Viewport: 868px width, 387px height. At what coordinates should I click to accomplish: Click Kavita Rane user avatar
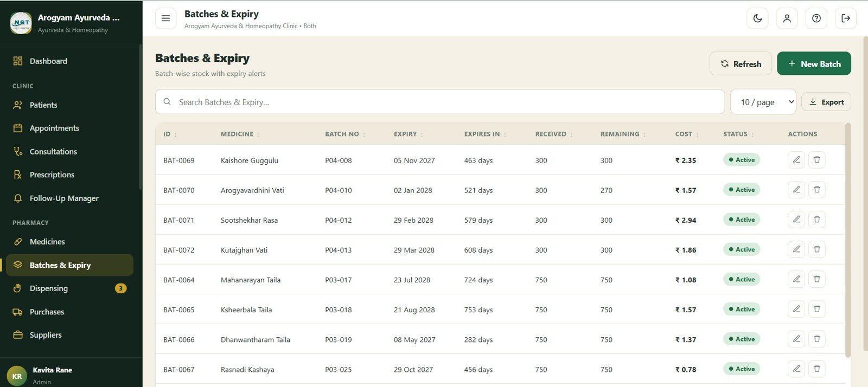(x=17, y=376)
